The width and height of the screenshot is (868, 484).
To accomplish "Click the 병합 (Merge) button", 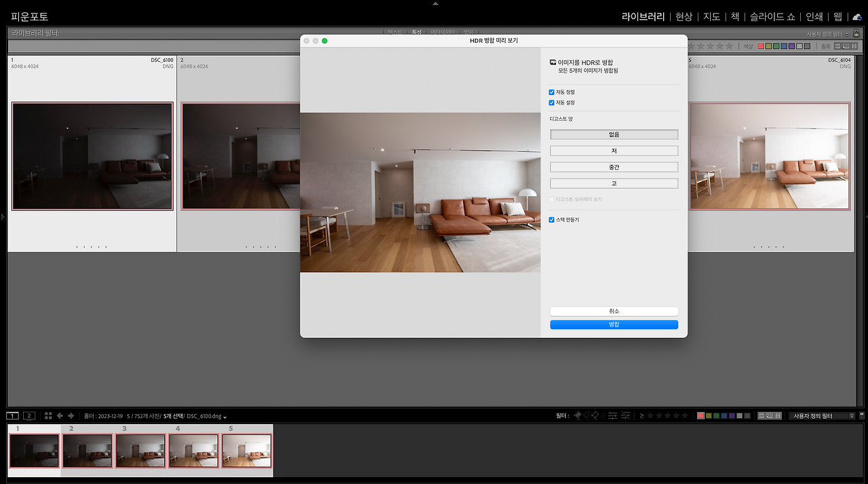I will [614, 324].
